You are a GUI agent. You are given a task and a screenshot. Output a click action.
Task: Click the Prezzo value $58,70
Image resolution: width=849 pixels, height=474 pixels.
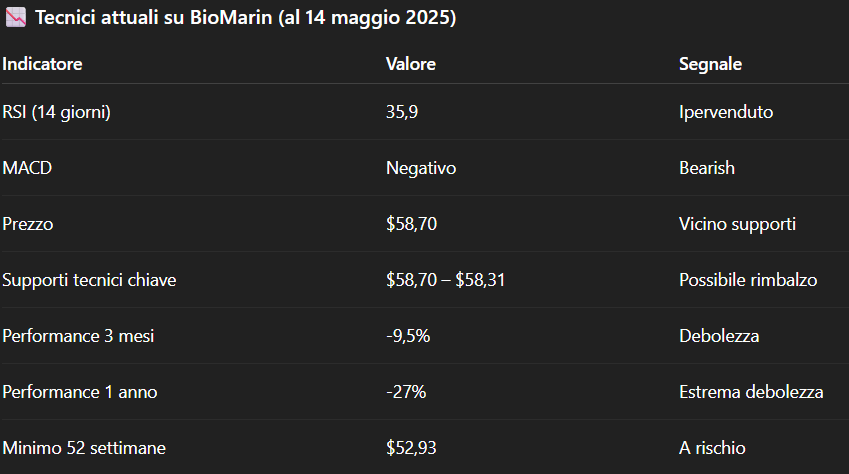[x=412, y=224]
